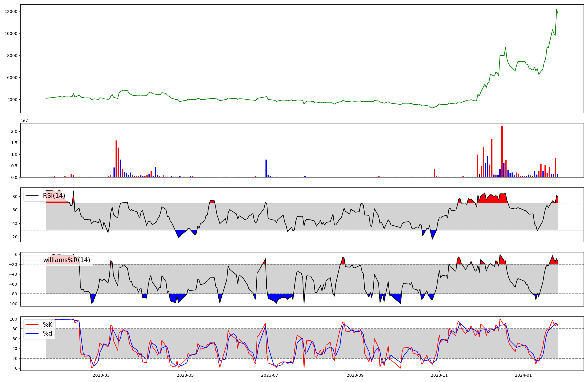The image size is (588, 382).
Task: Click the williams%R(14) legend label
Action: [66, 260]
